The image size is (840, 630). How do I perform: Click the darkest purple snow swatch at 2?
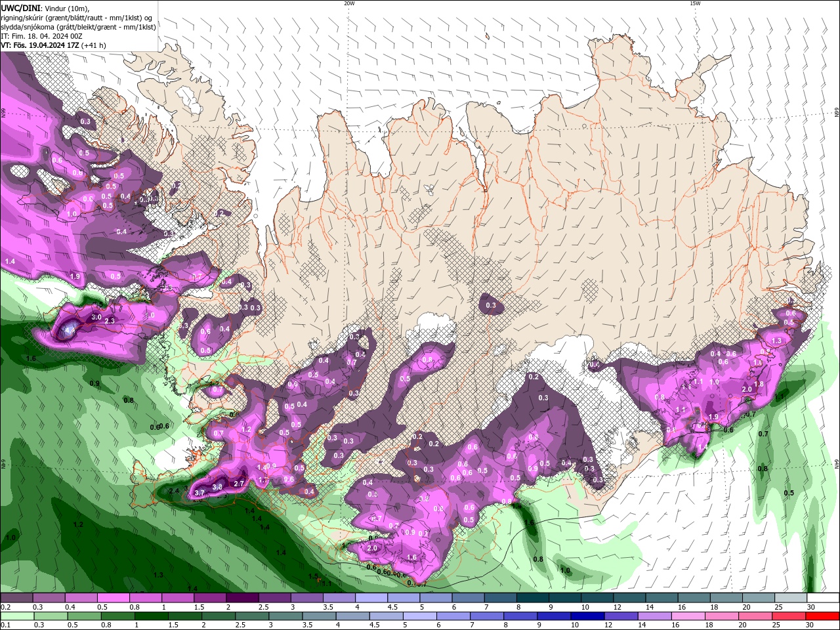241,598
